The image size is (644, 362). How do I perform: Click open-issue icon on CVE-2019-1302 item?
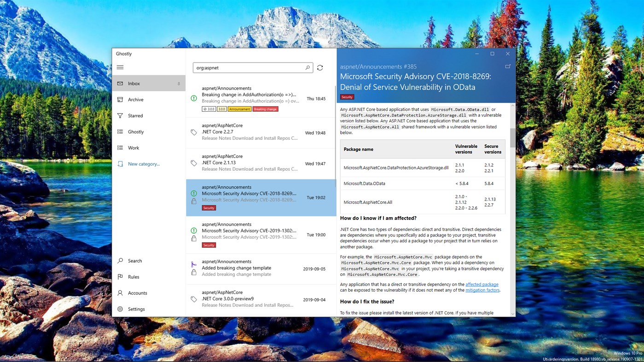click(194, 231)
